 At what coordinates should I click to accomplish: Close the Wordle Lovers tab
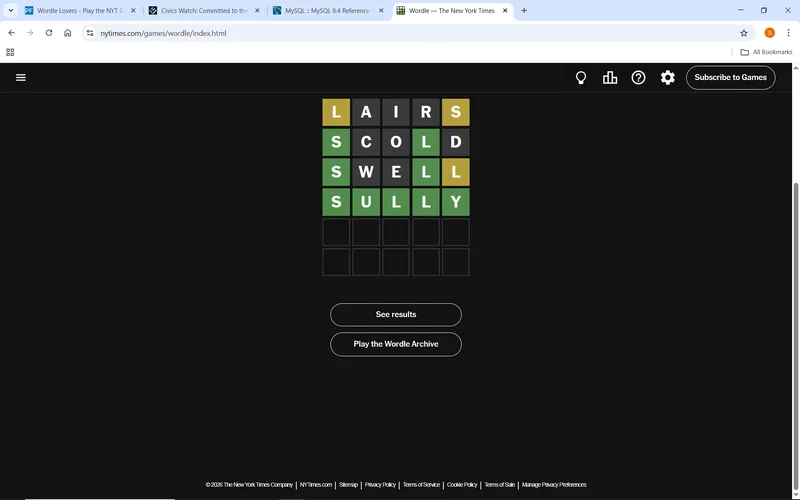[133, 10]
